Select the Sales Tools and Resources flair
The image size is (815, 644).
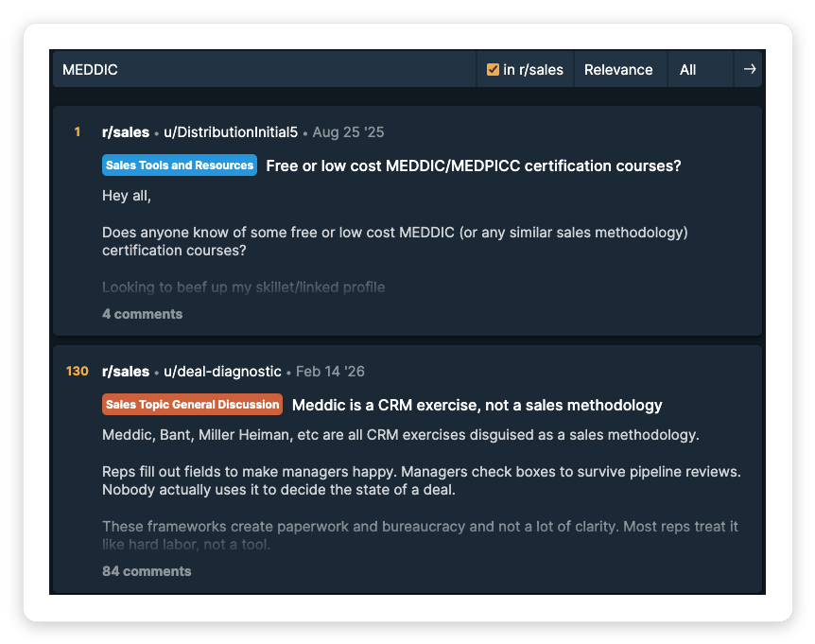click(180, 165)
